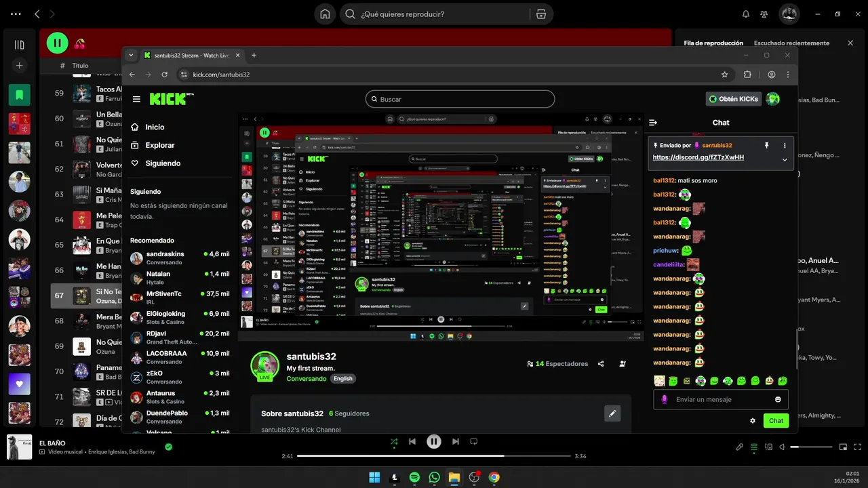
Task: Click the Conversando category link
Action: (307, 379)
